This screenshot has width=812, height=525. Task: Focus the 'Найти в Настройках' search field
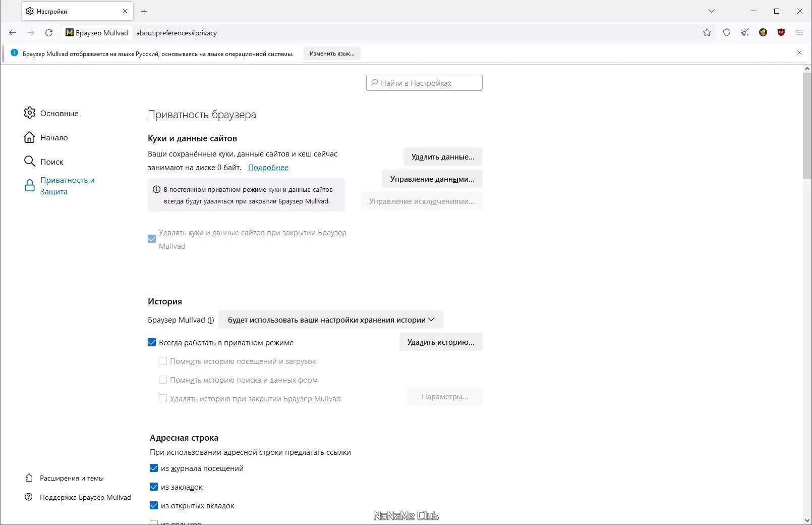tap(424, 83)
